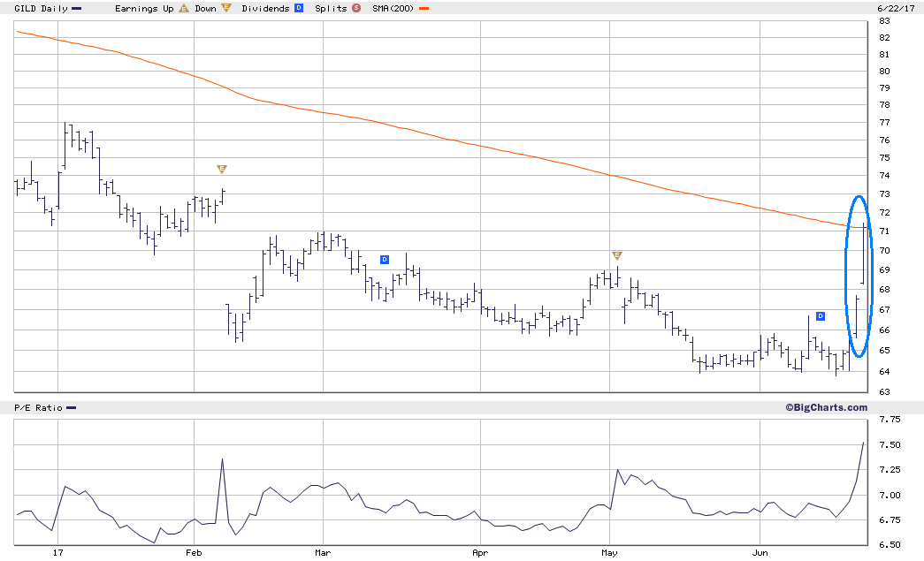
Task: Click the 'May' x-axis label
Action: coord(609,553)
